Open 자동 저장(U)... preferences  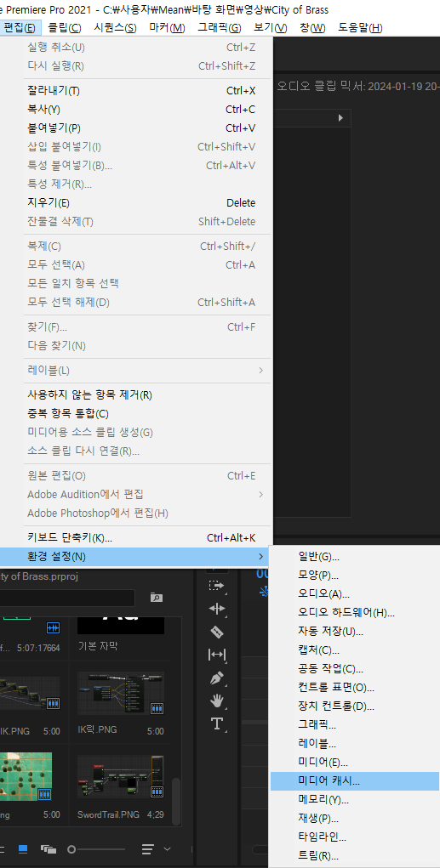tap(355, 631)
